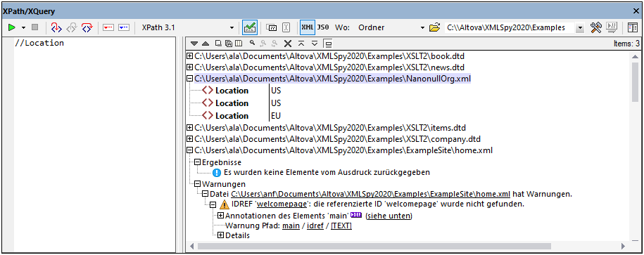This screenshot has height=255, width=644.
Task: Toggle the JSON mode button
Action: pos(323,27)
